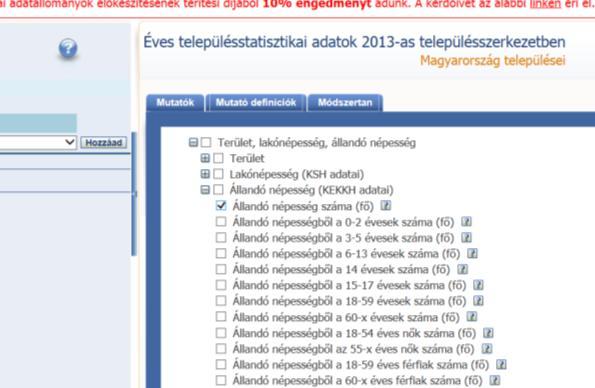Expand the Lakónépesség (KSH adatai) node
This screenshot has height=388, width=595.
[x=205, y=174]
